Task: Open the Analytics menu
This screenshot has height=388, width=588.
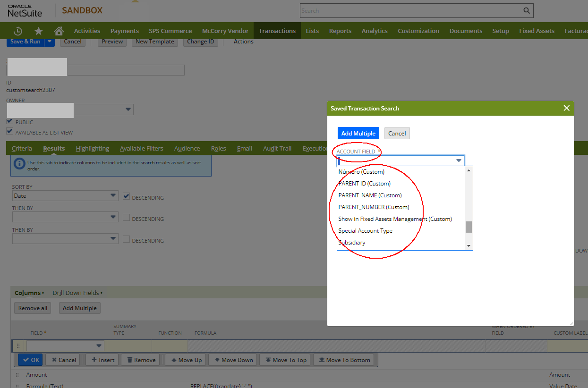Action: [375, 31]
